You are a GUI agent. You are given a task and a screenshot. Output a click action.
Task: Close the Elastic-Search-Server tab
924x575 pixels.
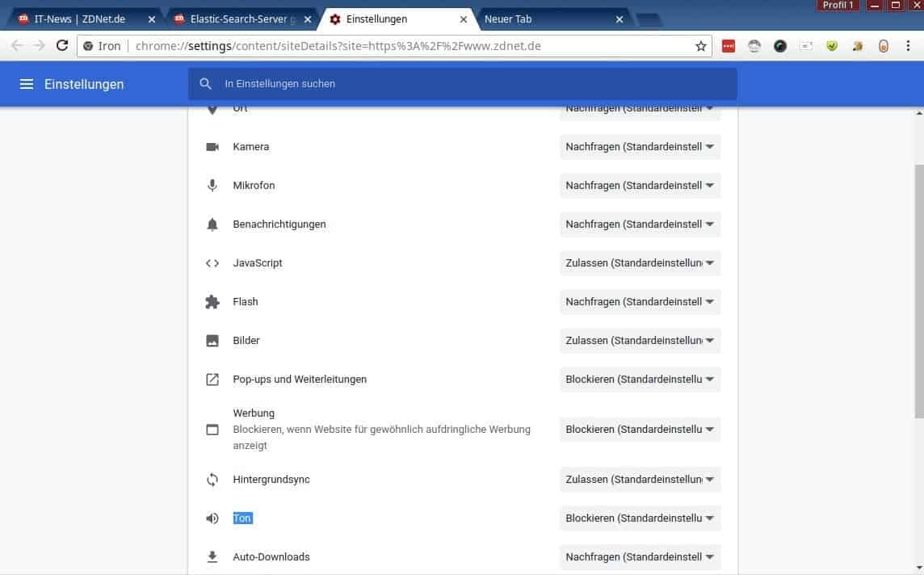tap(308, 19)
